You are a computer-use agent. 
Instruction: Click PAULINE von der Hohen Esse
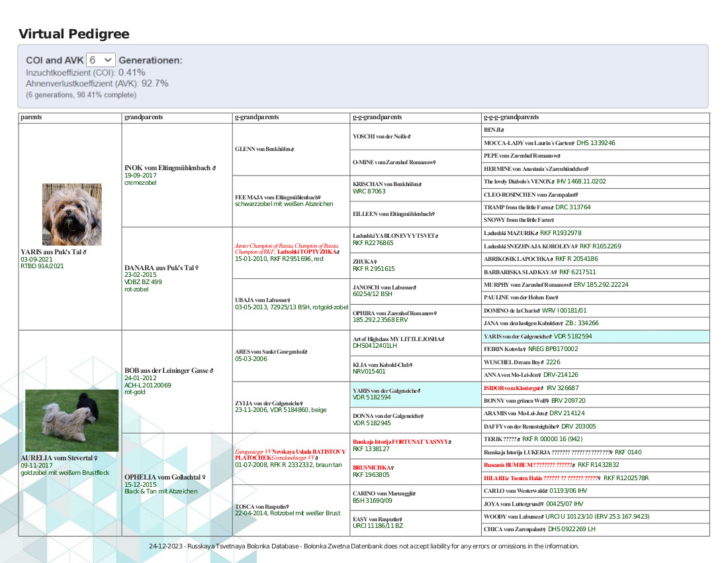521,297
